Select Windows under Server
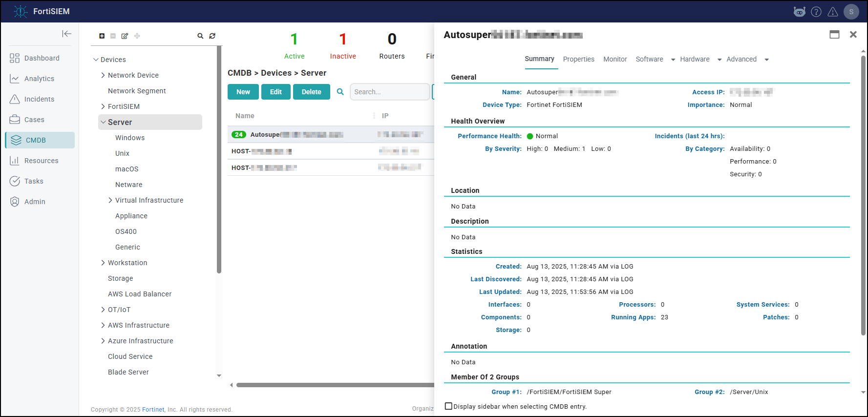868x417 pixels. coord(130,138)
